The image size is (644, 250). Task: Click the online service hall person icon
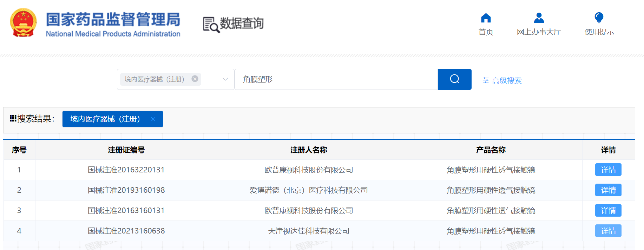pos(539,18)
